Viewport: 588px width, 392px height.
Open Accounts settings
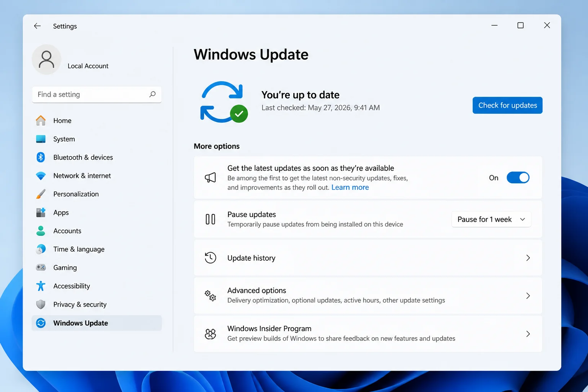click(x=97, y=231)
